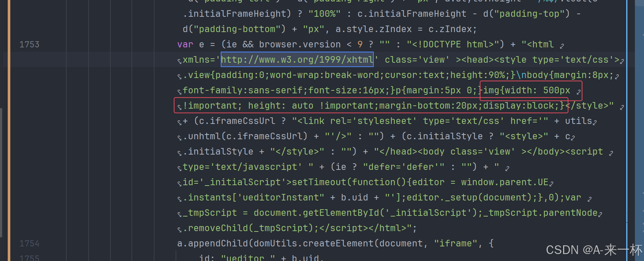Viewport: 644px width, 261px height.
Task: Click 'utils' at the end of the href line
Action: coord(578,121)
